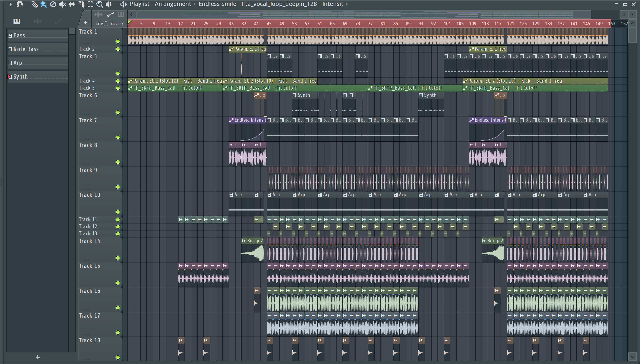Viewport: 640px width, 364px height.
Task: Select the Playback speaker tool
Action: click(109, 4)
